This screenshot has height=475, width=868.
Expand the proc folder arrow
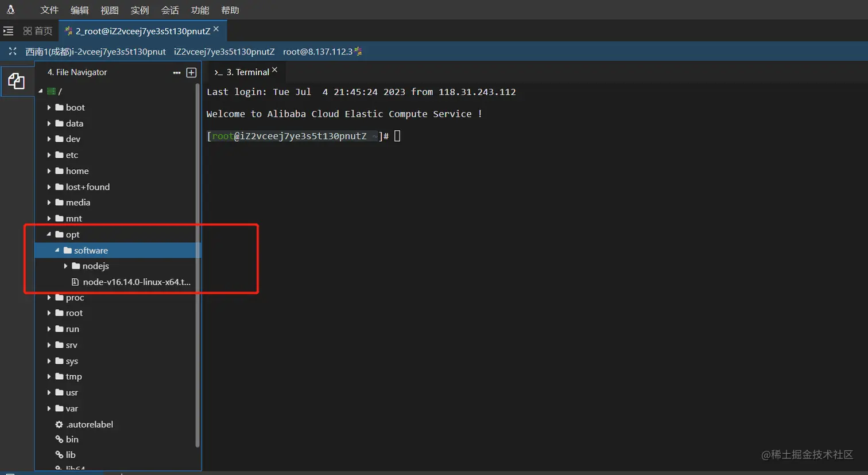pyautogui.click(x=49, y=298)
